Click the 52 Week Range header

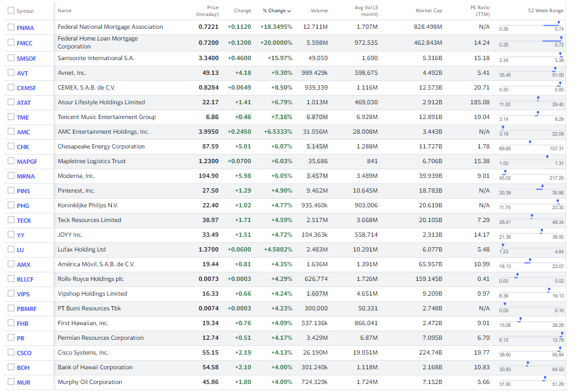click(x=546, y=10)
